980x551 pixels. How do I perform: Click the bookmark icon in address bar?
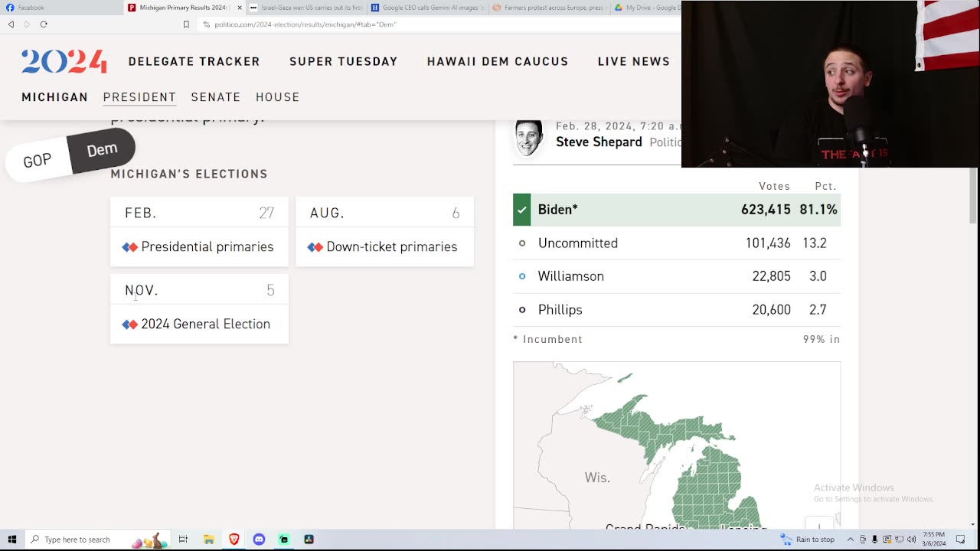[x=186, y=24]
